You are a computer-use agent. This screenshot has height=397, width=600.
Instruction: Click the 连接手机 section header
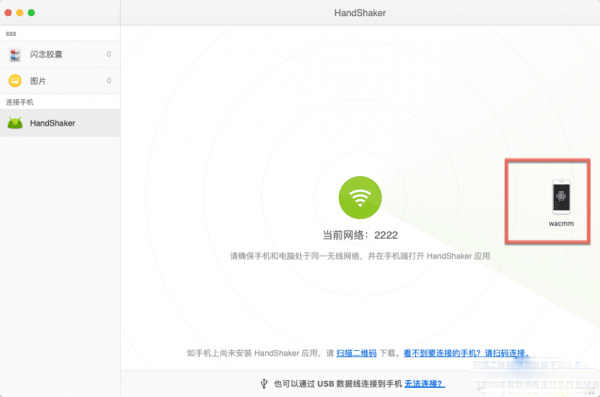tap(20, 102)
